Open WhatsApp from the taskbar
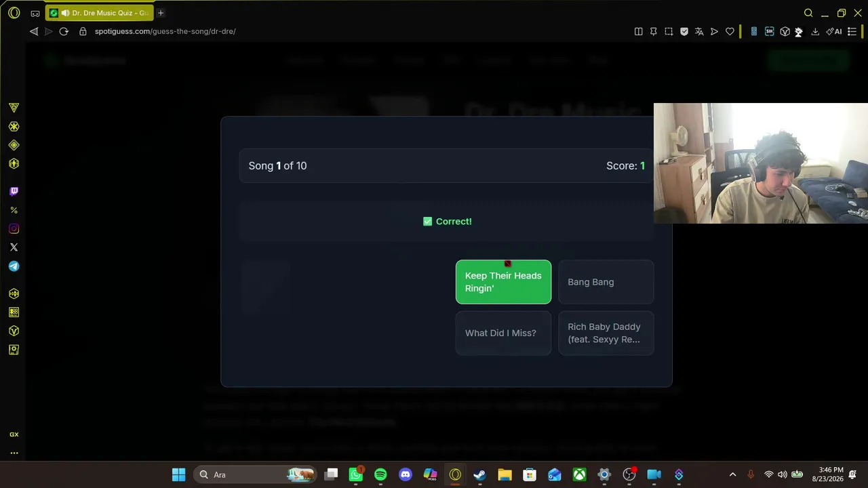This screenshot has width=868, height=488. 356,474
